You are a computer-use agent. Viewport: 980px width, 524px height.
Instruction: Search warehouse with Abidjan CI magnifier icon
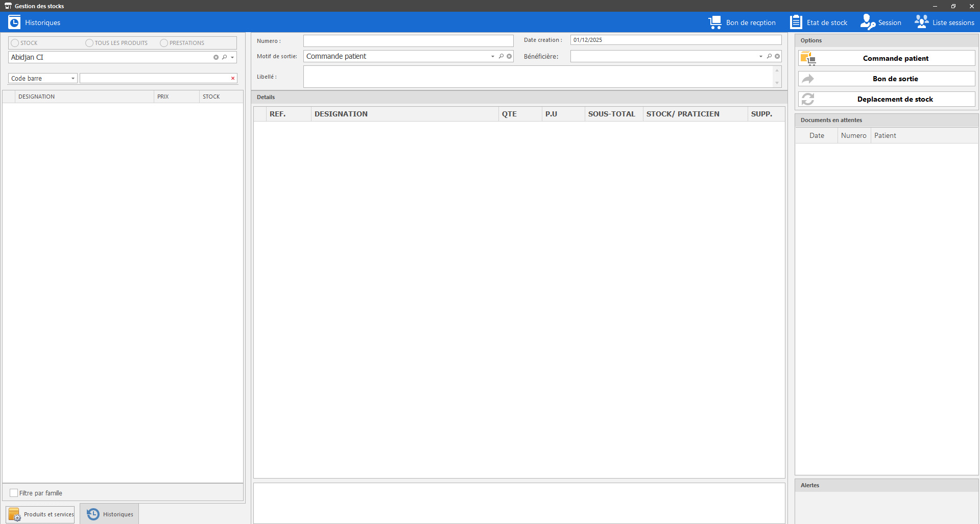point(224,57)
